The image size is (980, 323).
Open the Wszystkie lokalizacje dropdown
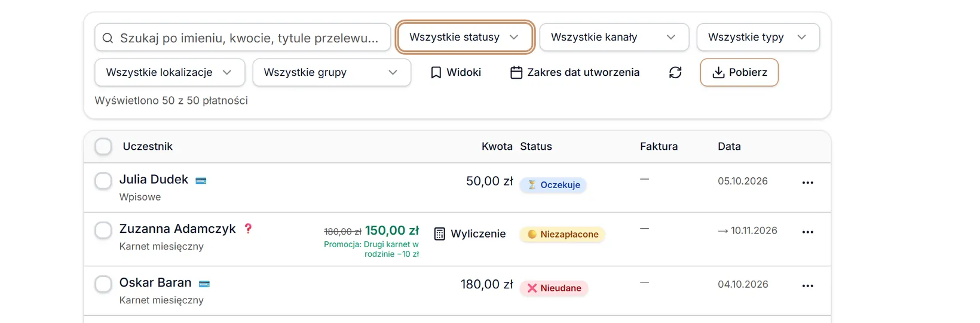170,72
